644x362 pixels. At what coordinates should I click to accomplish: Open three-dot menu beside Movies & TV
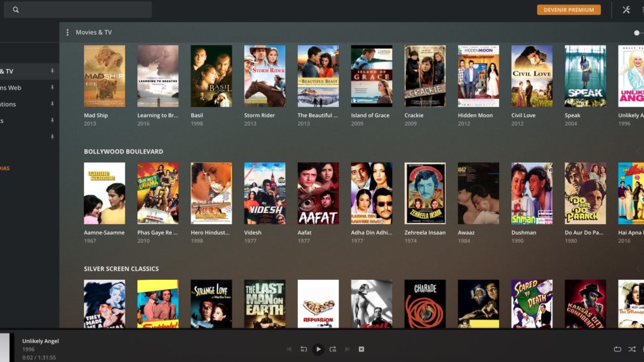point(68,32)
